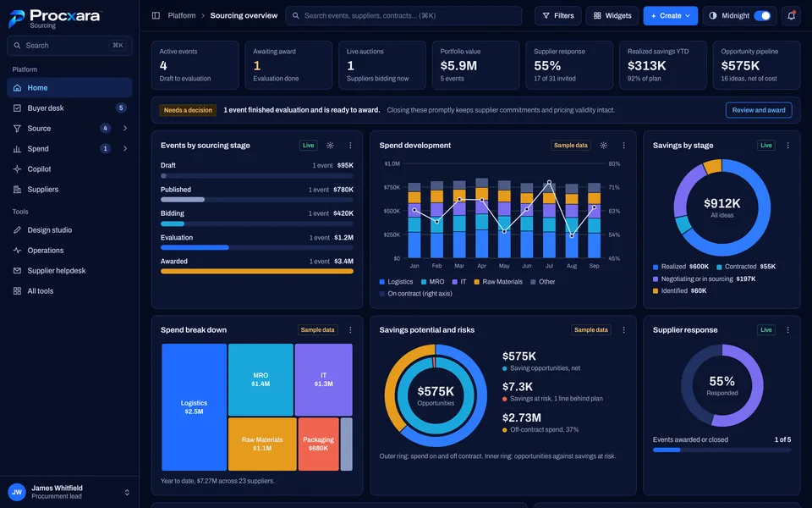The height and width of the screenshot is (508, 812).
Task: Click the Copilot sparkle icon
Action: click(x=17, y=169)
